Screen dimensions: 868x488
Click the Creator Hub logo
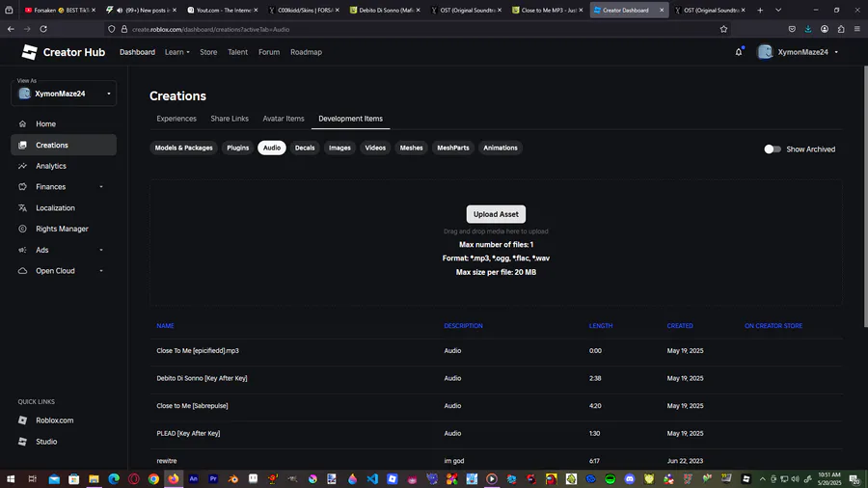click(x=63, y=52)
